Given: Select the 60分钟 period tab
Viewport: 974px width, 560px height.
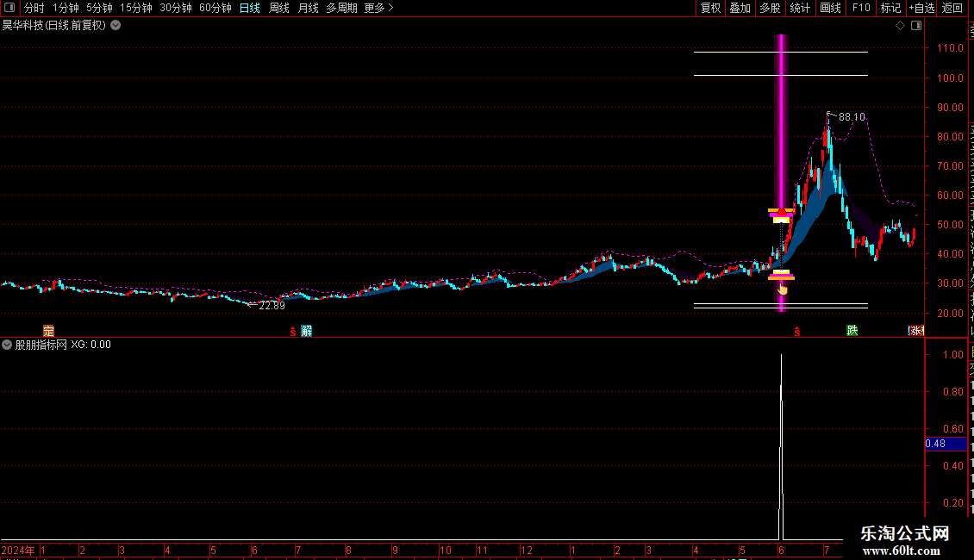Looking at the screenshot, I should pyautogui.click(x=215, y=8).
